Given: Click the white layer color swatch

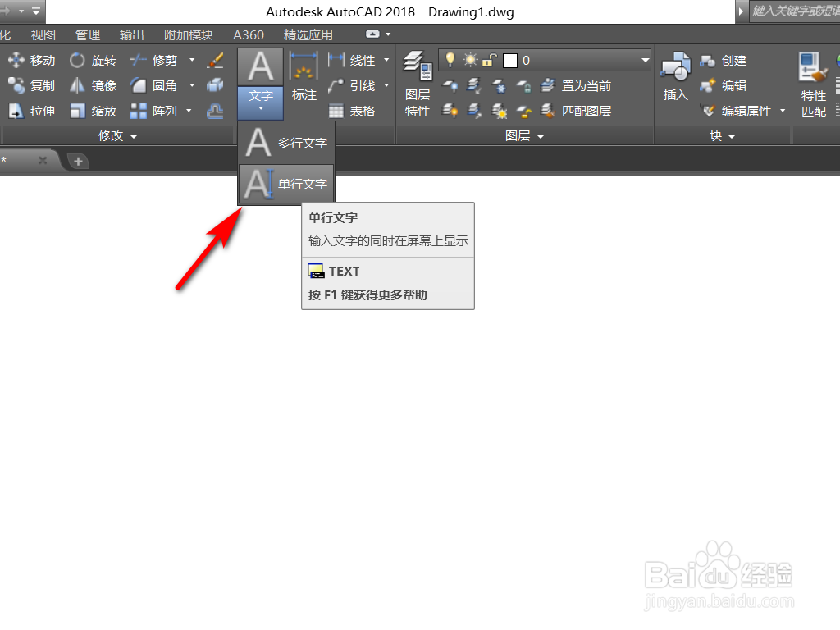Looking at the screenshot, I should (x=510, y=61).
